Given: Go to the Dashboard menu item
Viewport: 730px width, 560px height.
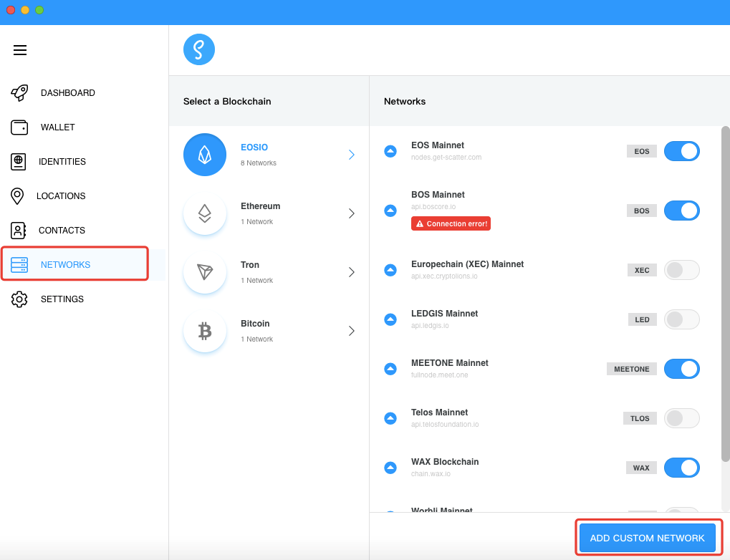Looking at the screenshot, I should tap(68, 92).
